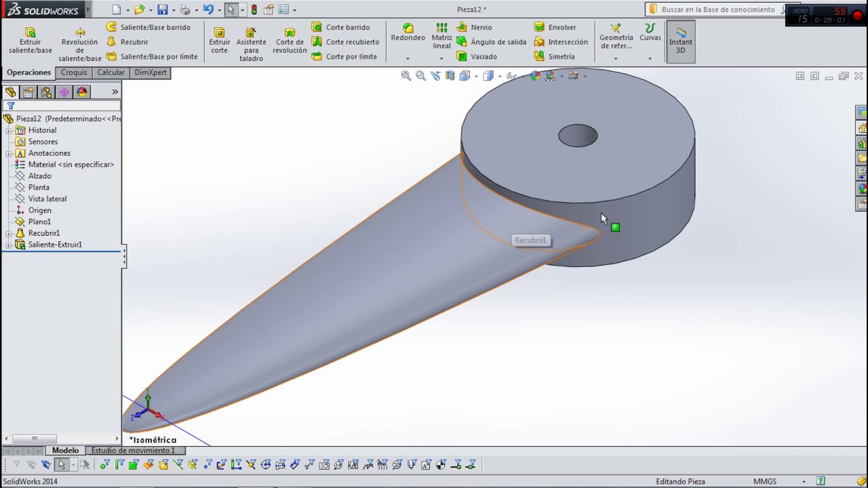
Task: Click the Rebuild traffic light icon
Action: coord(254,9)
